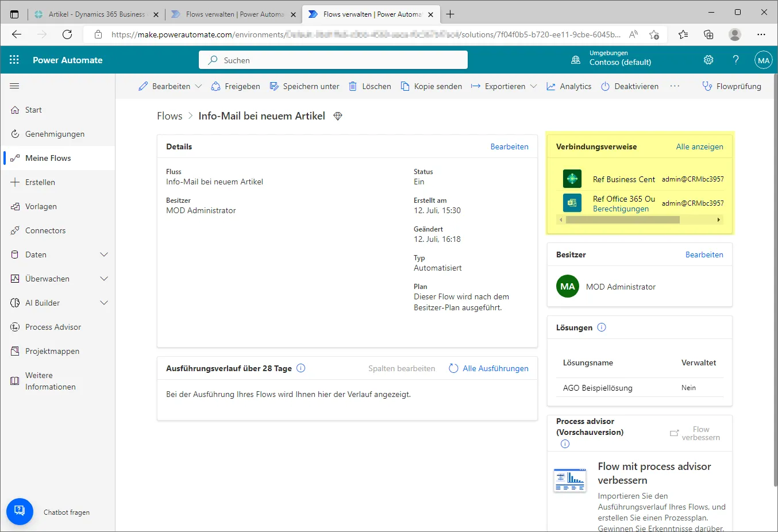Click Bearbeiten link in Besitzer card

(x=704, y=255)
